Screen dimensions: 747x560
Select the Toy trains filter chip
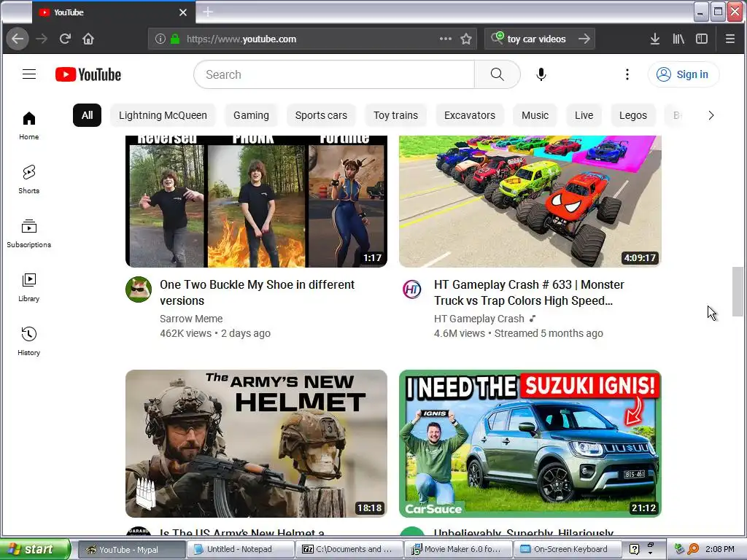395,115
